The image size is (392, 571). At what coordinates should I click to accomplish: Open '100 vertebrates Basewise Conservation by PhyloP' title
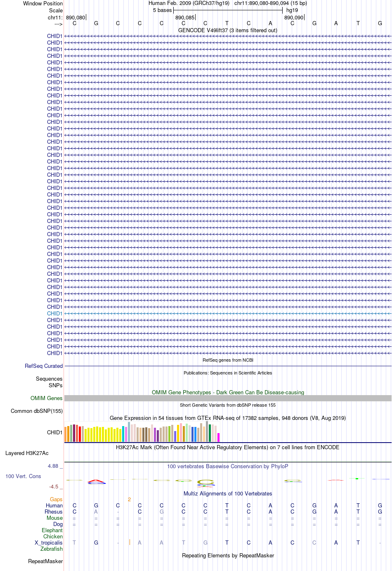tap(228, 466)
